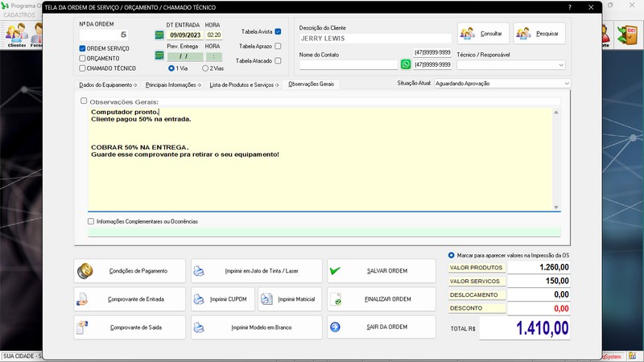Viewport: 644px width, 362px height.
Task: Click scrollbar up arrow in observations box
Action: click(x=556, y=112)
